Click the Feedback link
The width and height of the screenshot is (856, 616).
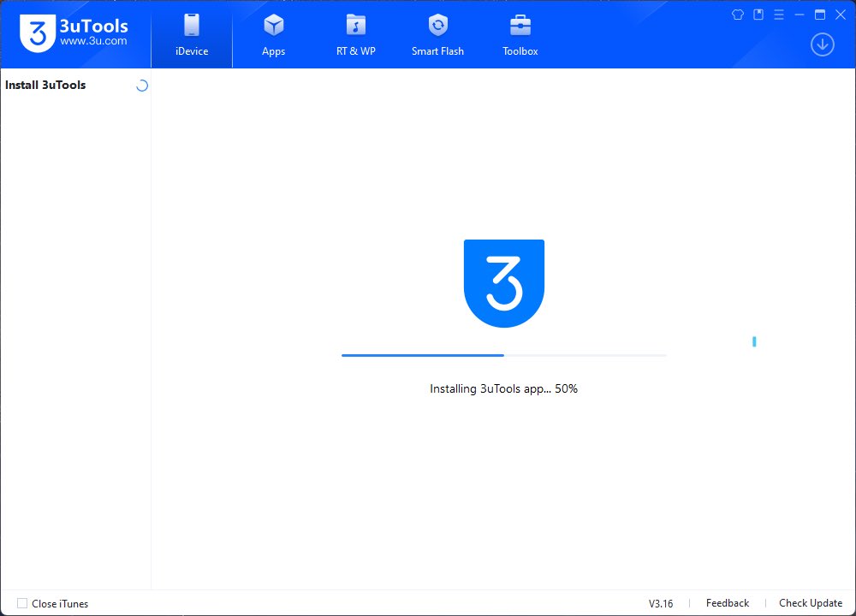click(x=727, y=602)
